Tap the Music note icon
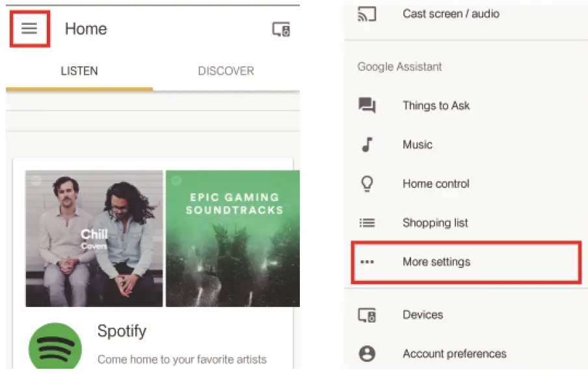This screenshot has width=588, height=374. 367,144
